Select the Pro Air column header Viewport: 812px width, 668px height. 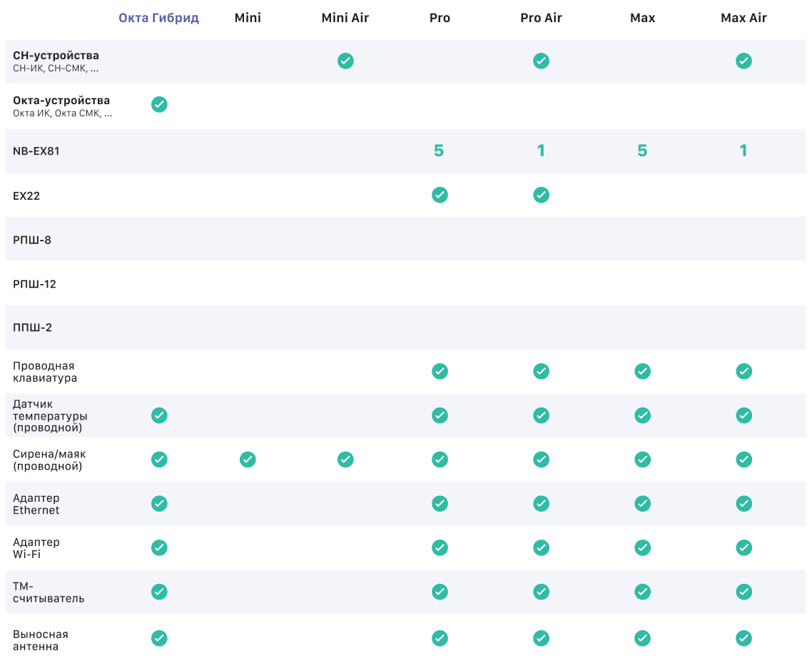point(541,18)
